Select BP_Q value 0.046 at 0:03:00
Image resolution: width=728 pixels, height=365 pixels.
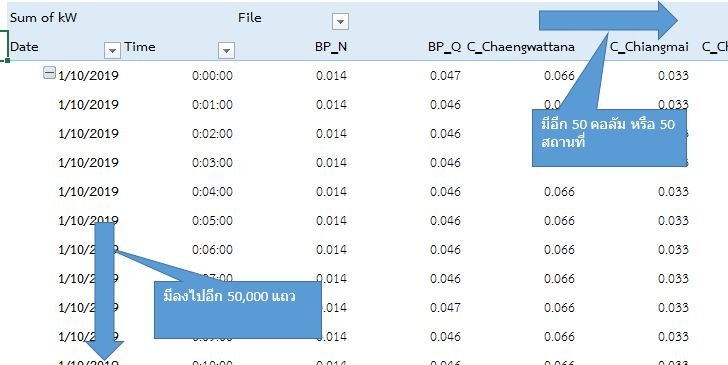pyautogui.click(x=445, y=163)
